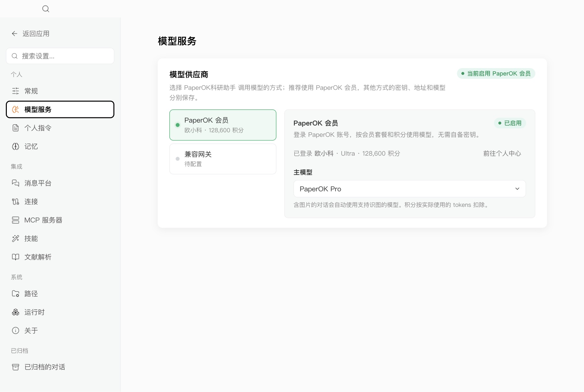Click the 已启用 status badge
Image resolution: width=584 pixels, height=392 pixels.
click(510, 123)
